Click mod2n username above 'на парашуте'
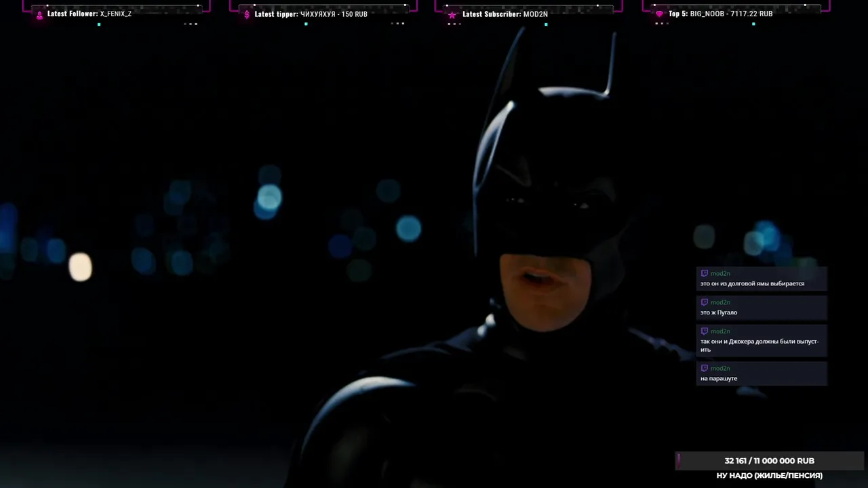The width and height of the screenshot is (868, 488). coord(720,368)
